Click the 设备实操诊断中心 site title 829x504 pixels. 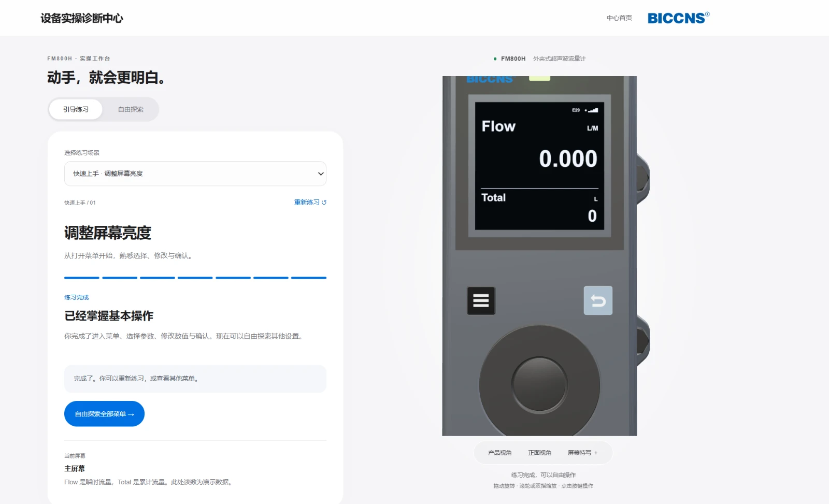click(x=82, y=19)
